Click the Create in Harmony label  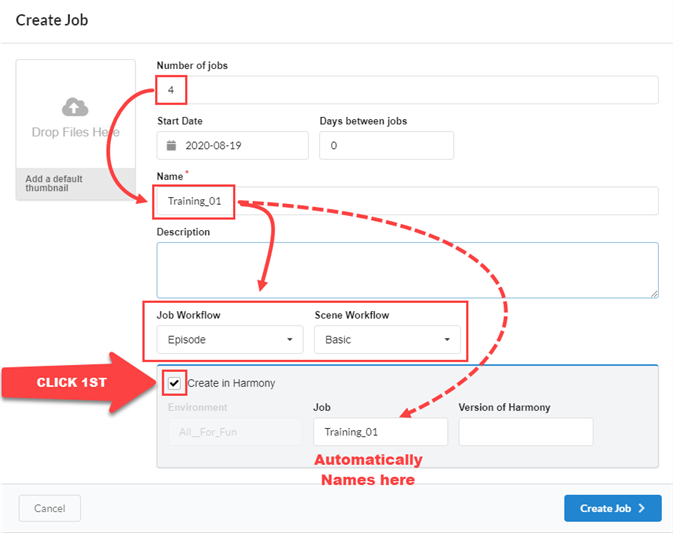click(x=231, y=383)
